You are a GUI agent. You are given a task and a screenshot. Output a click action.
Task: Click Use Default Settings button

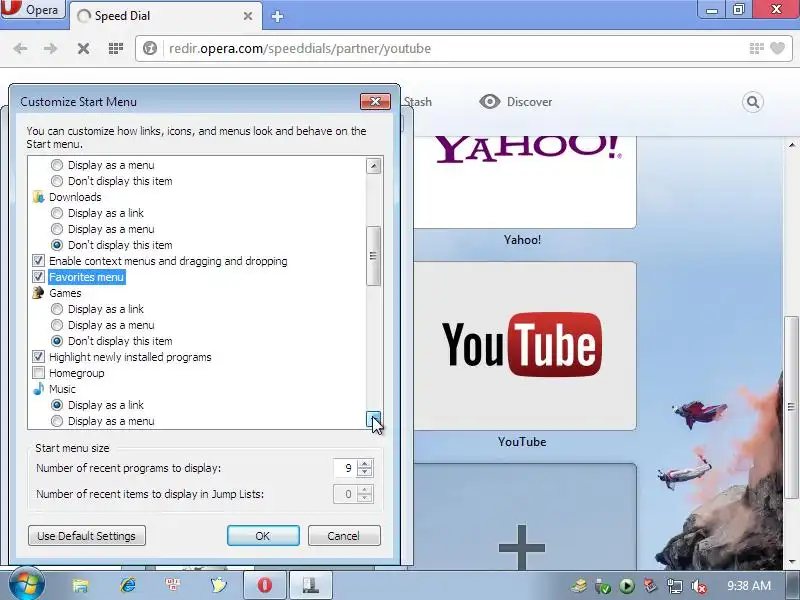(x=87, y=536)
